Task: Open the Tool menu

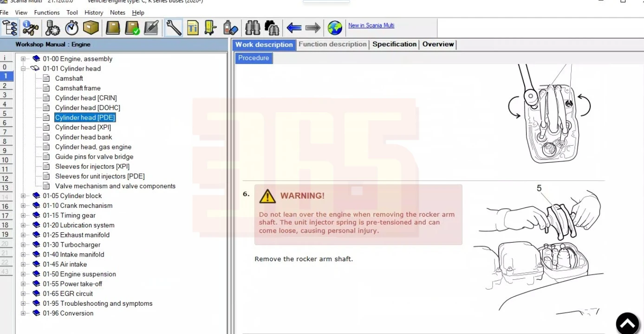Action: coord(72,13)
